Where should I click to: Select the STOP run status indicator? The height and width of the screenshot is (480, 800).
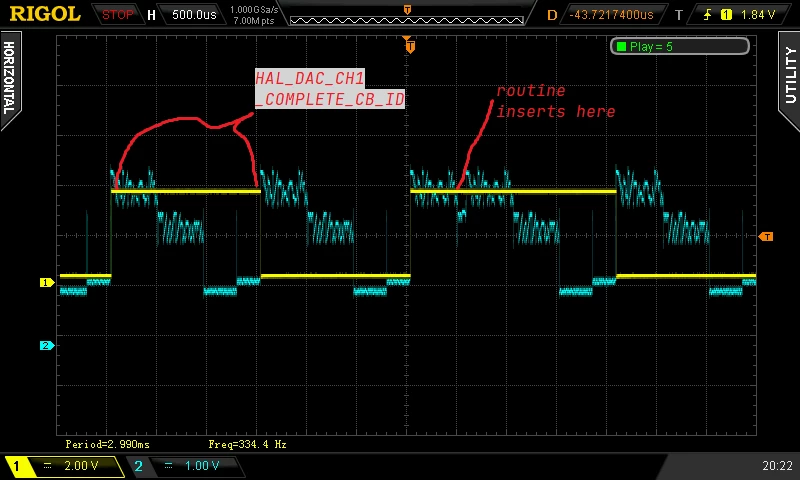point(117,15)
